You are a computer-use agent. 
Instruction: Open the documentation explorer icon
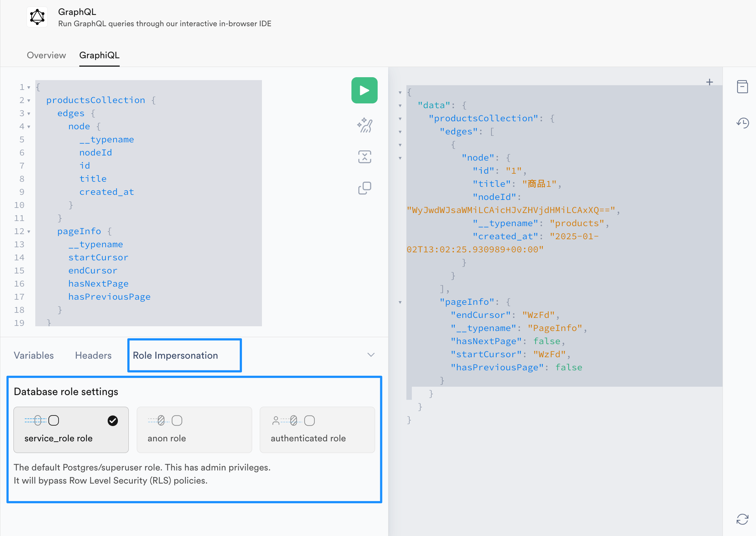[x=742, y=87]
